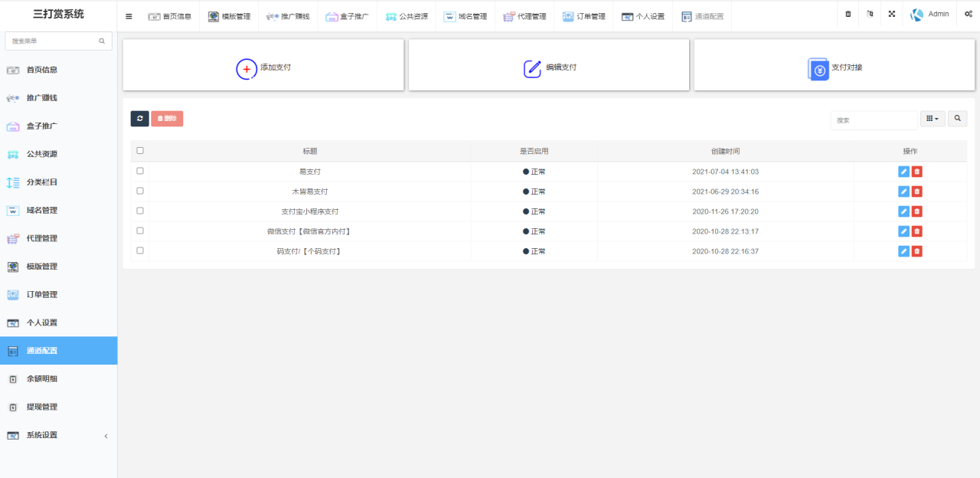
Task: Click the trash icon in top-right header
Action: pyautogui.click(x=848, y=15)
